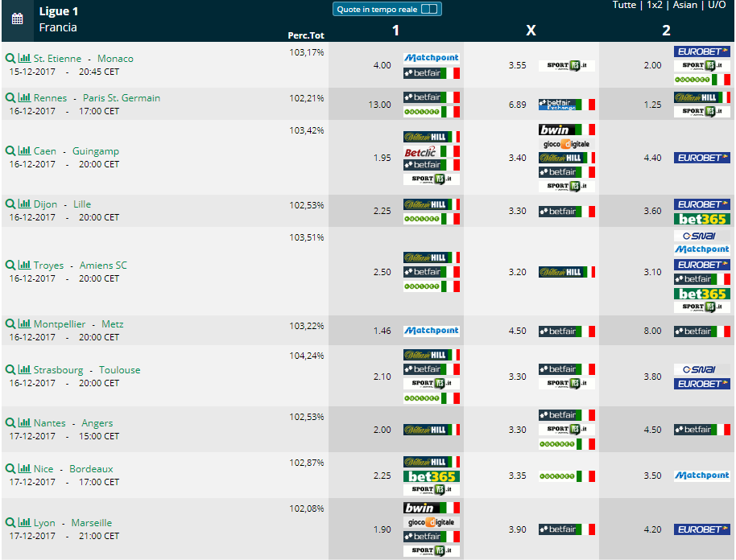The image size is (736, 560).
Task: Open the Paris St. Germain team link
Action: click(122, 98)
